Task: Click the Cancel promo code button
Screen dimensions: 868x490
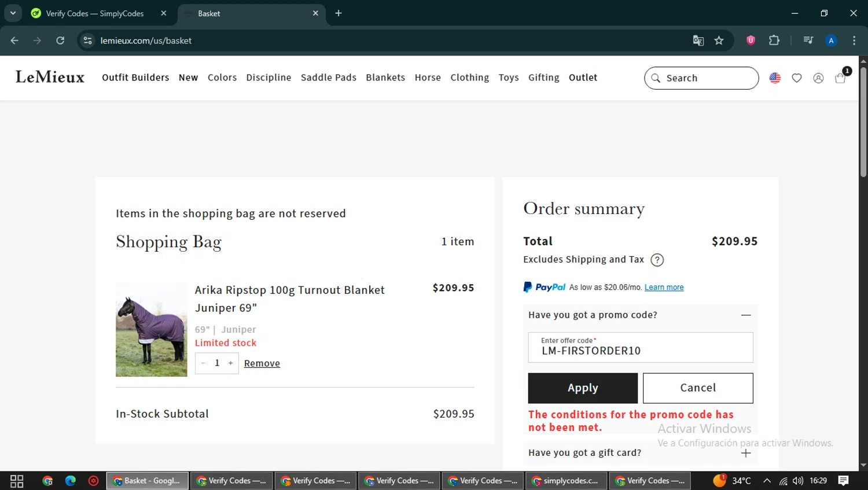Action: (x=698, y=388)
